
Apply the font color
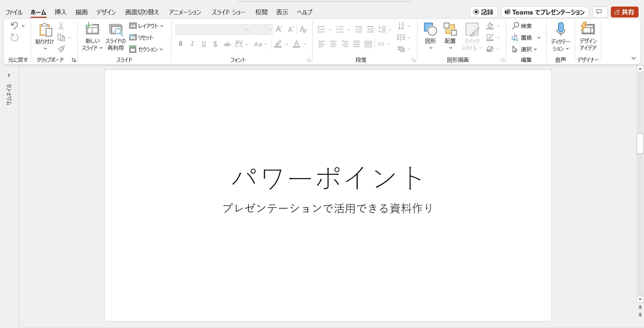[x=297, y=44]
